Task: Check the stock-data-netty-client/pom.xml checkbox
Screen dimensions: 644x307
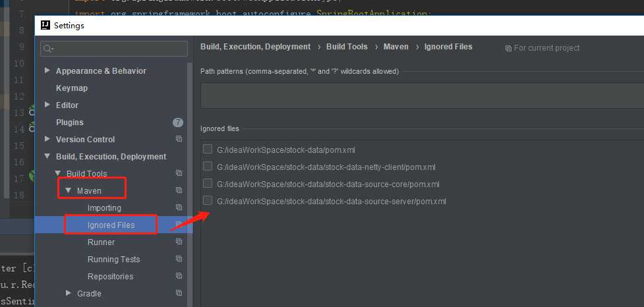Action: 208,166
